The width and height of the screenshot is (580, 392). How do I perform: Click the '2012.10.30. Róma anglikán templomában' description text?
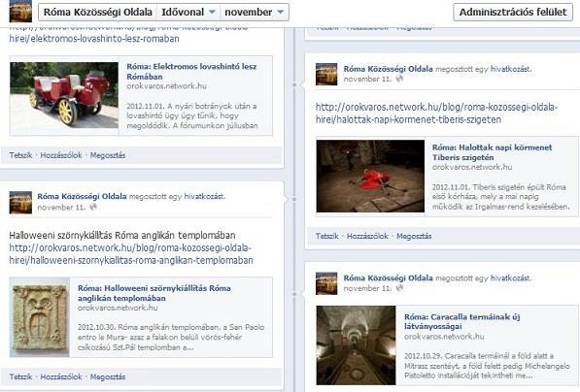(171, 337)
